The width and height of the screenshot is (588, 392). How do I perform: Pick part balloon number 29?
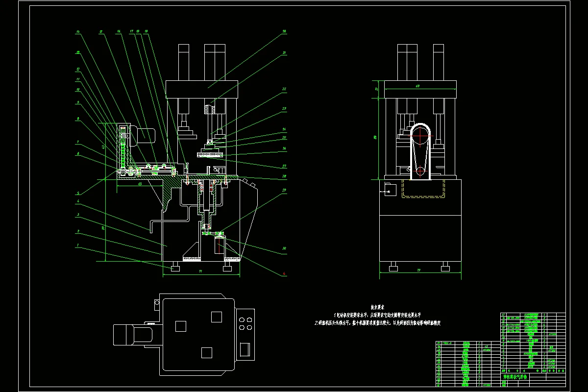(x=284, y=190)
